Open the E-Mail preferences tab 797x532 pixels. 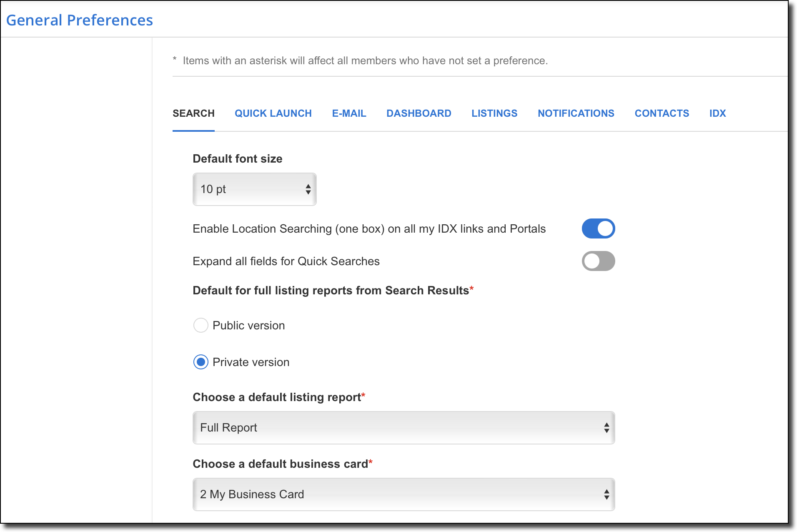[349, 113]
